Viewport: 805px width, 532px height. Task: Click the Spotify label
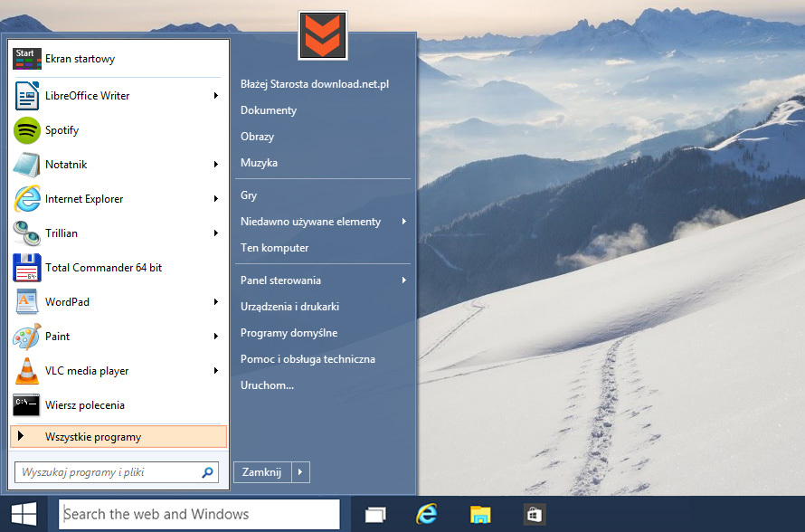point(62,130)
